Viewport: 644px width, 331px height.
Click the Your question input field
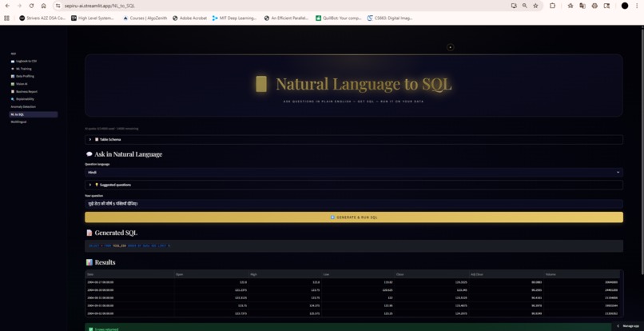click(x=354, y=204)
